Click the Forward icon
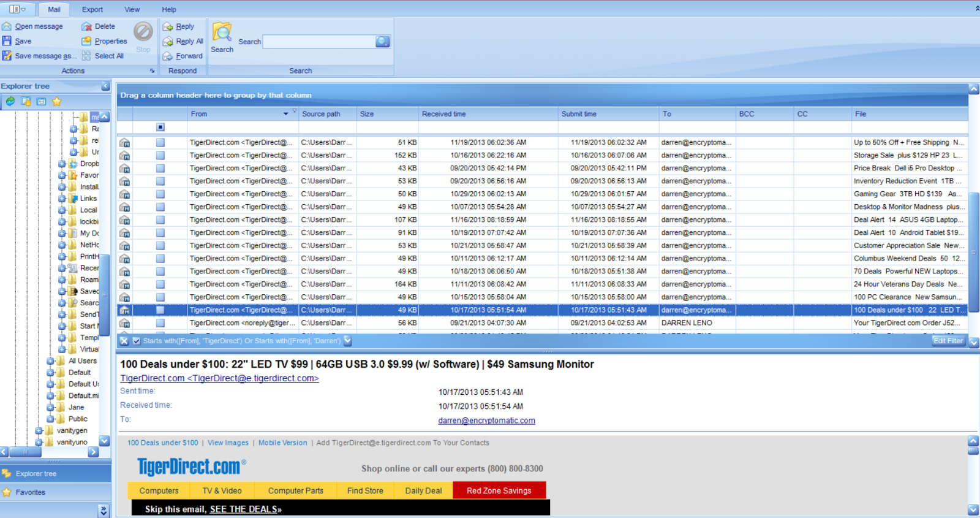This screenshot has width=980, height=518. (168, 56)
